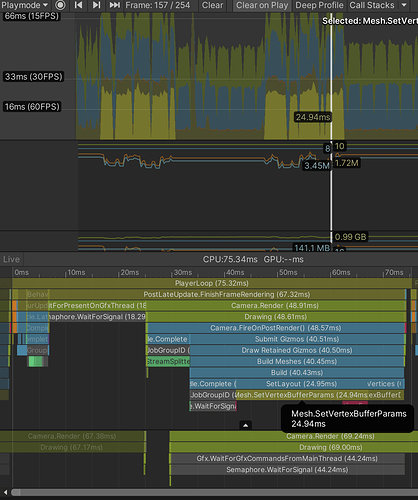Image resolution: width=418 pixels, height=500 pixels.
Task: Toggle Deep Profile mode
Action: (319, 5)
